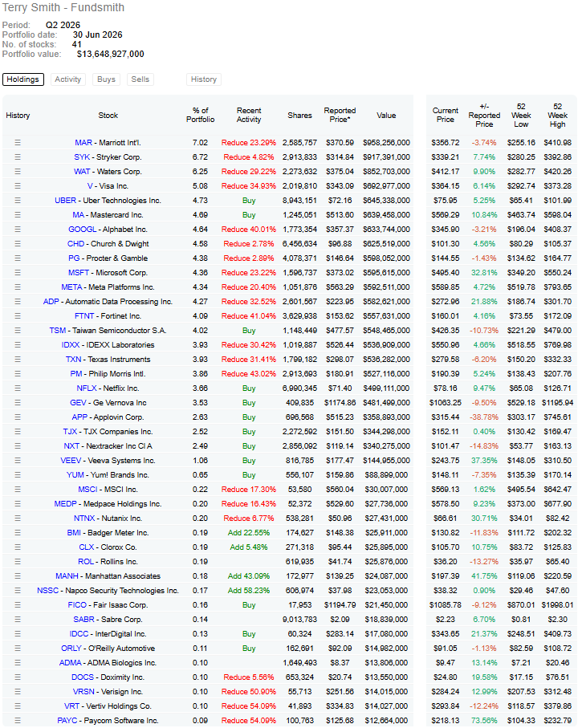Open history icon for Waters Corp. row
This screenshot has height=728, width=582.
[18, 171]
